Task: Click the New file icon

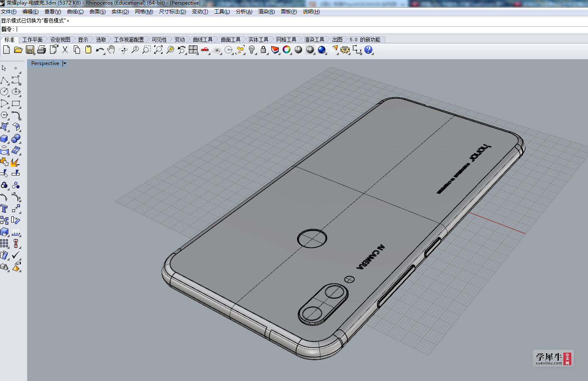Action: coord(6,50)
